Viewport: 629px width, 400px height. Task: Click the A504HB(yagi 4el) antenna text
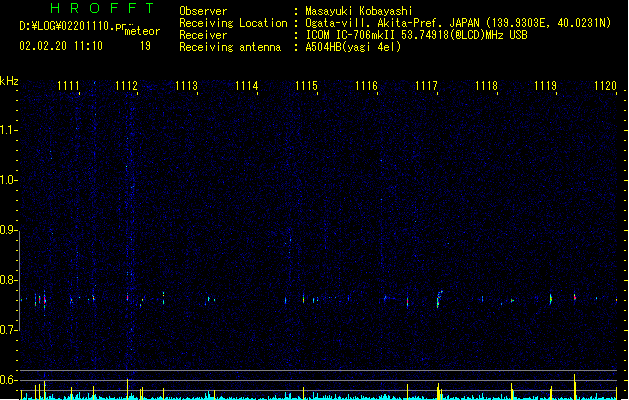tap(353, 47)
